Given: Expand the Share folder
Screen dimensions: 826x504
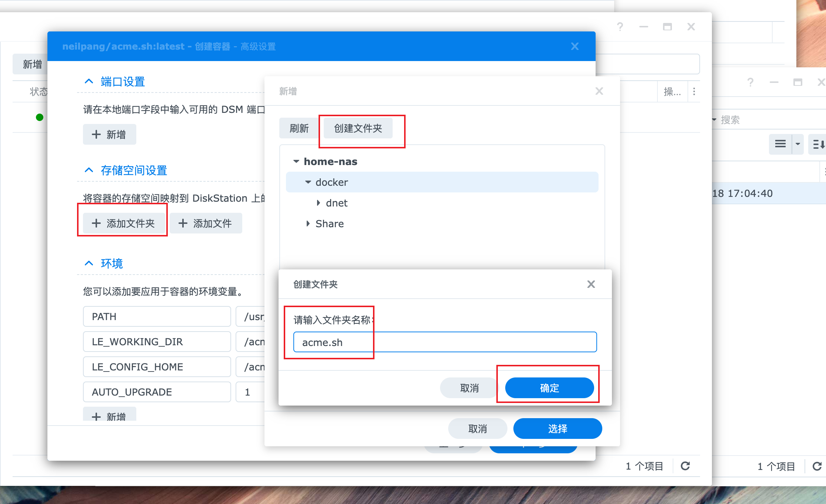Looking at the screenshot, I should click(308, 224).
